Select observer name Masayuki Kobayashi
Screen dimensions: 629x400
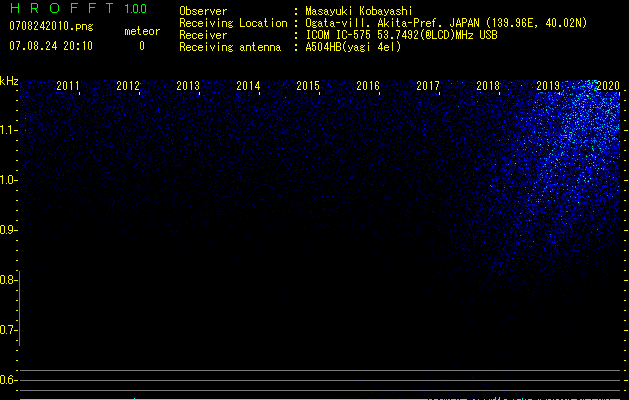click(359, 11)
